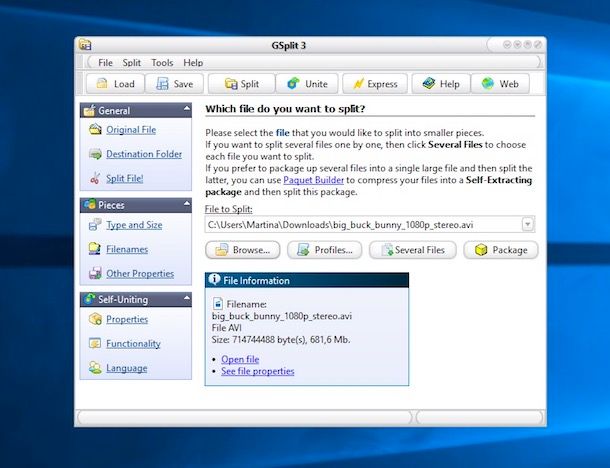Screen dimensions: 610x468
Task: Open Self-Uniting Properties link
Action: tap(127, 319)
